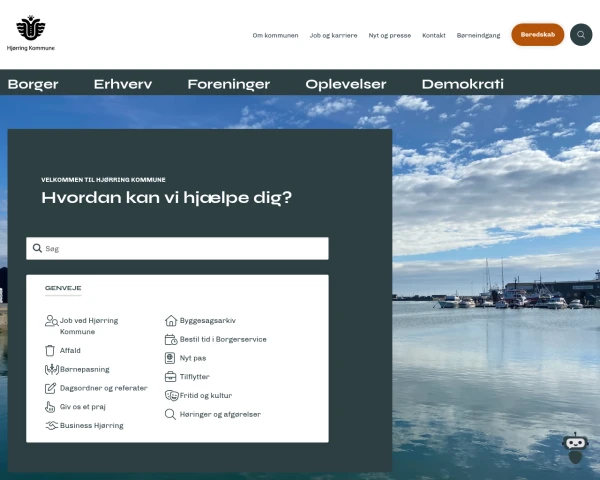Open the Oplevelser main menu
Screen dimensions: 600x480
346,84
